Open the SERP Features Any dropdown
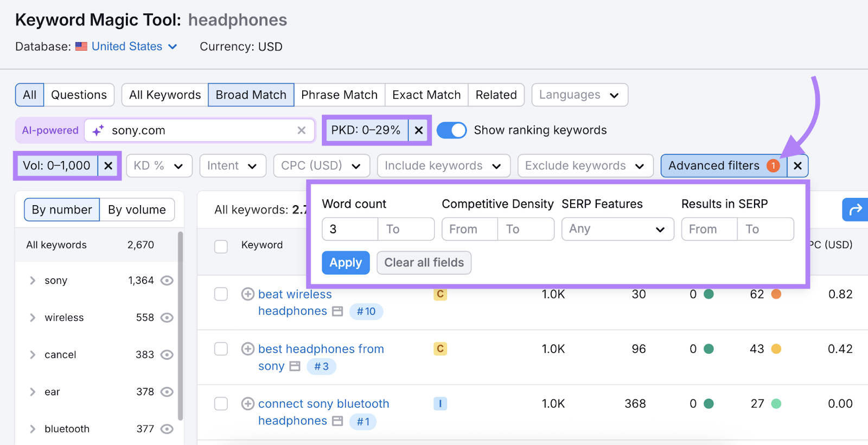 (x=617, y=229)
